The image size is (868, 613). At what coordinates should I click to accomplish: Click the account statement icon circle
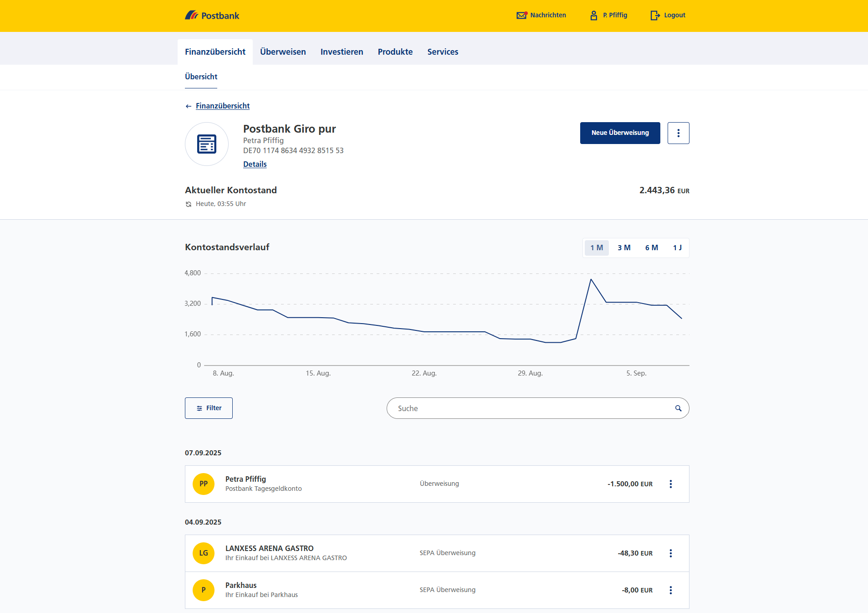(207, 144)
